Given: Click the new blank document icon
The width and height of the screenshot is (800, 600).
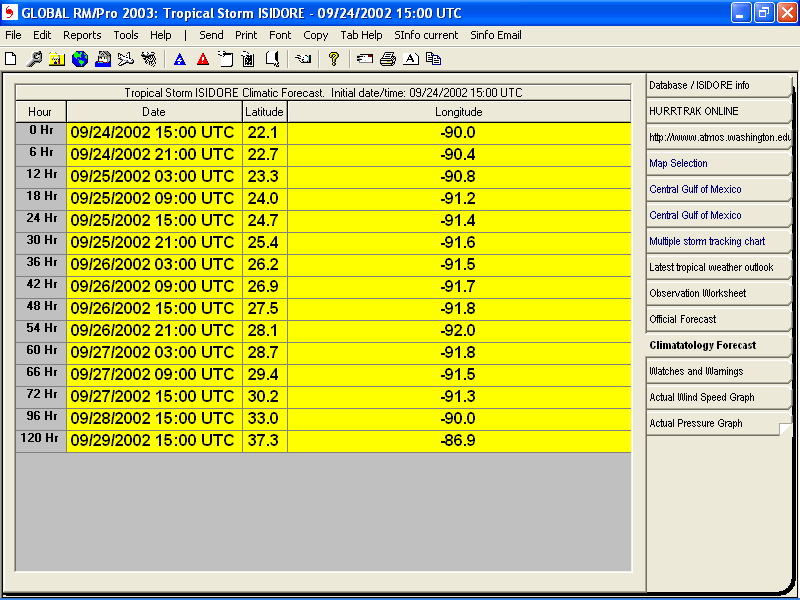Looking at the screenshot, I should coord(10,59).
